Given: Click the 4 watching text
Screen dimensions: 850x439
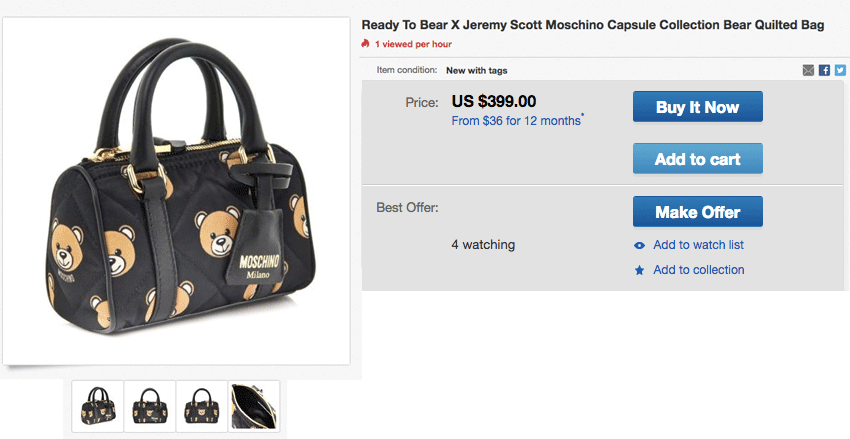Looking at the screenshot, I should point(483,245).
